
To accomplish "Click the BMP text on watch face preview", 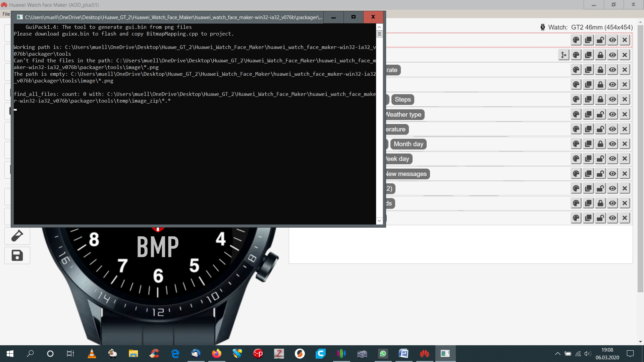I will [x=158, y=247].
